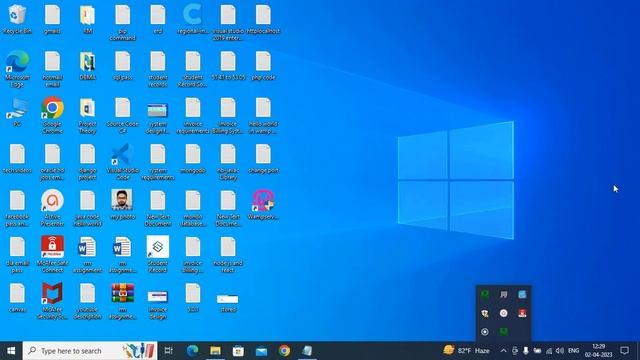This screenshot has width=640, height=360.
Task: Click the microphone icon in system tray
Action: [526, 351]
